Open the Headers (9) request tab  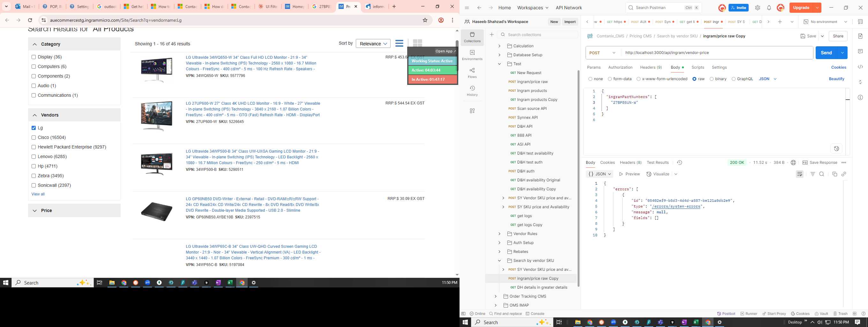pos(651,67)
